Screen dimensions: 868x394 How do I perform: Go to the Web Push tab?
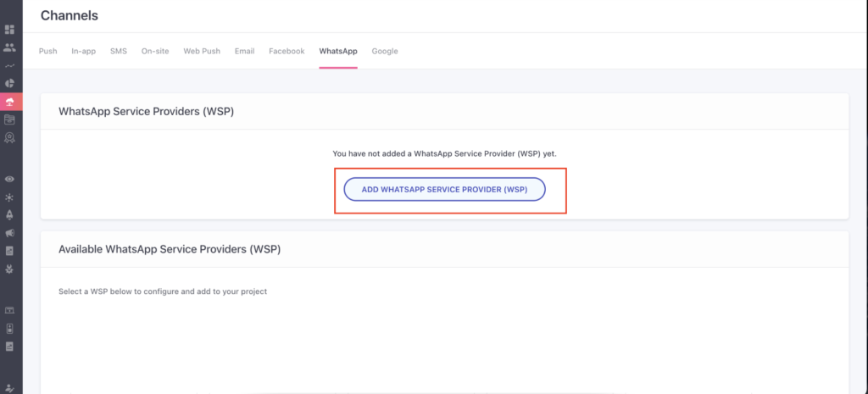point(202,51)
